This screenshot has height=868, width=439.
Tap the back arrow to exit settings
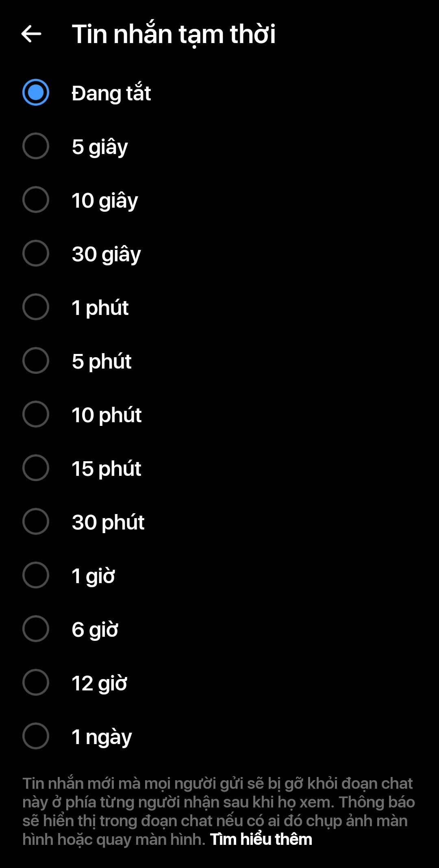(x=32, y=33)
